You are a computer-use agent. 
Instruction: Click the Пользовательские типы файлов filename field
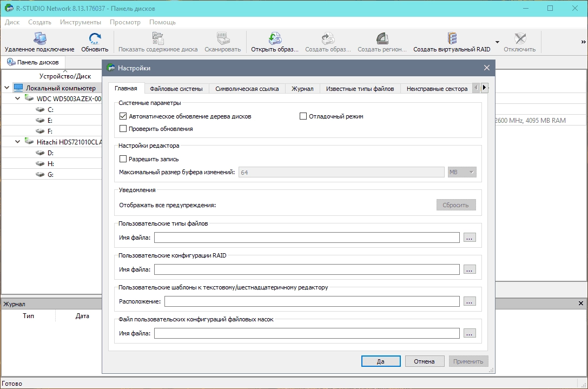tap(307, 238)
